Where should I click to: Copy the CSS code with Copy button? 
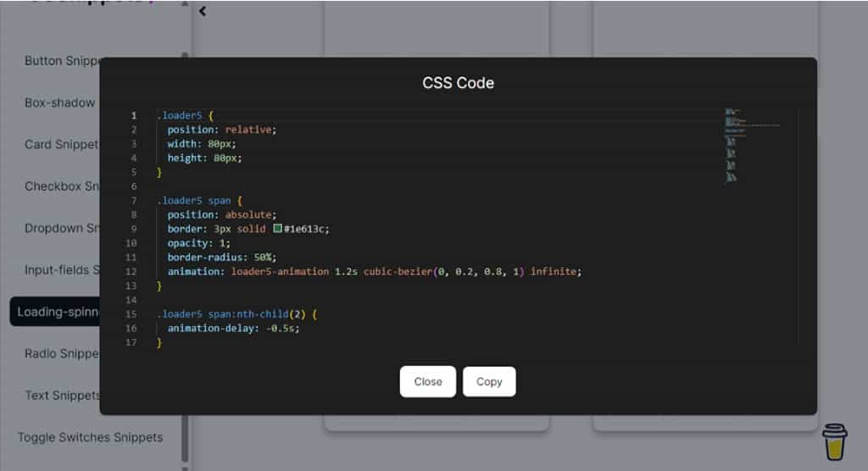[x=489, y=381]
